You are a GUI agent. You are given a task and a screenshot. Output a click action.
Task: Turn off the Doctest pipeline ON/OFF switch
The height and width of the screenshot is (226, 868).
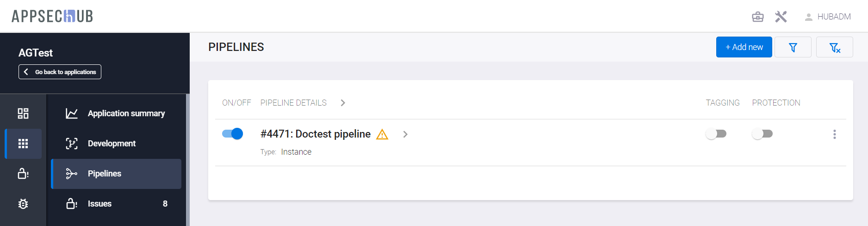click(232, 134)
